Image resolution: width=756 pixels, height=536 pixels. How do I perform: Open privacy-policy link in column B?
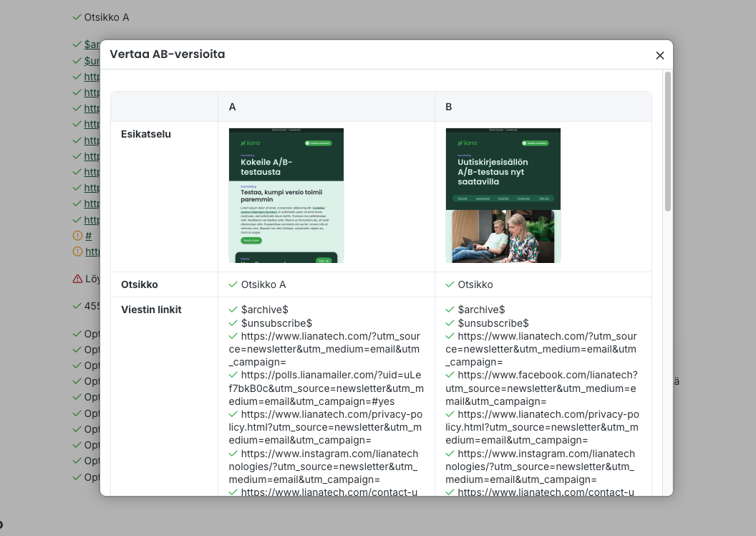tap(547, 427)
